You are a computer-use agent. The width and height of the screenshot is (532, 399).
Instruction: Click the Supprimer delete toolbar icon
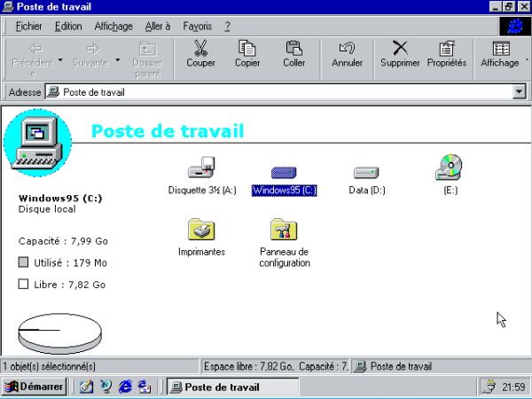click(401, 48)
